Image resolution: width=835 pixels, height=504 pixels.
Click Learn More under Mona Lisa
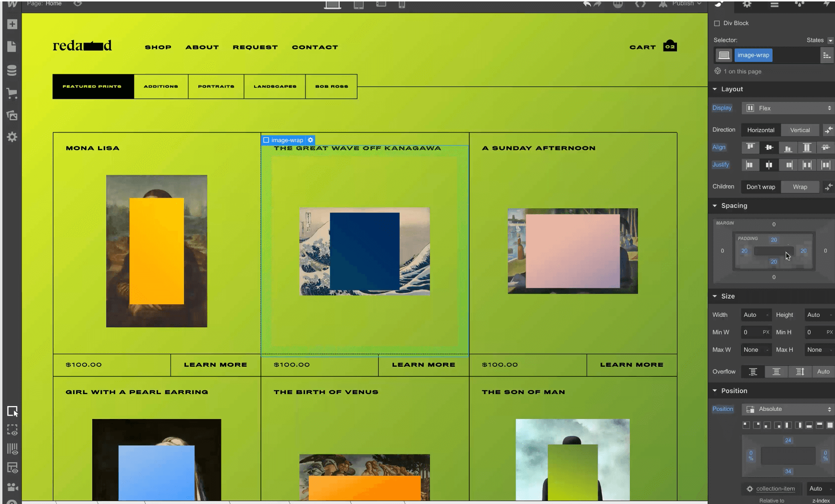pos(215,365)
